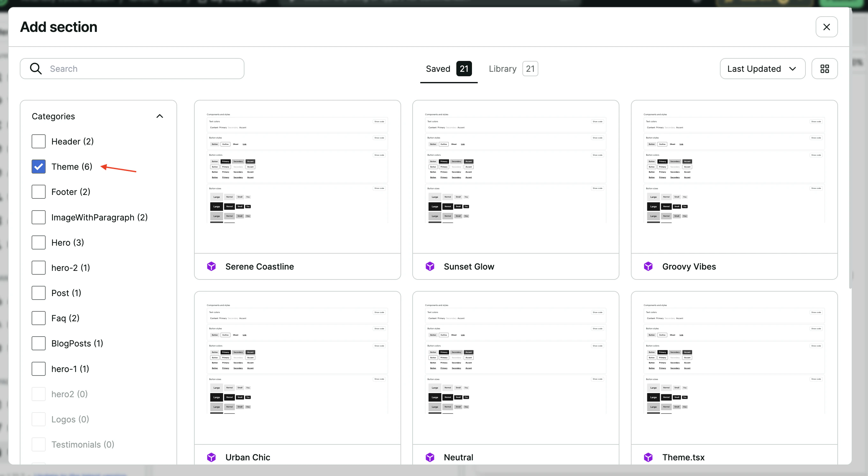Click inside the Search input field
The image size is (868, 476).
135,68
